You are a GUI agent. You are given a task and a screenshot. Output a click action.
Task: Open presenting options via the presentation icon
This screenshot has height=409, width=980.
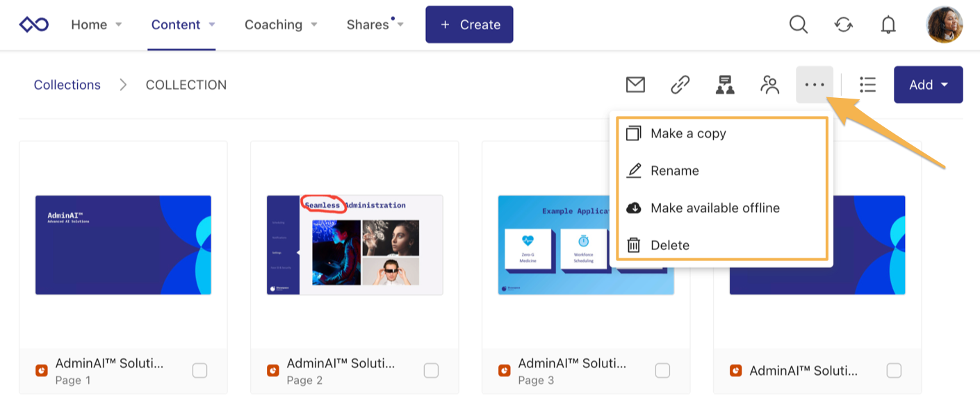coord(725,85)
